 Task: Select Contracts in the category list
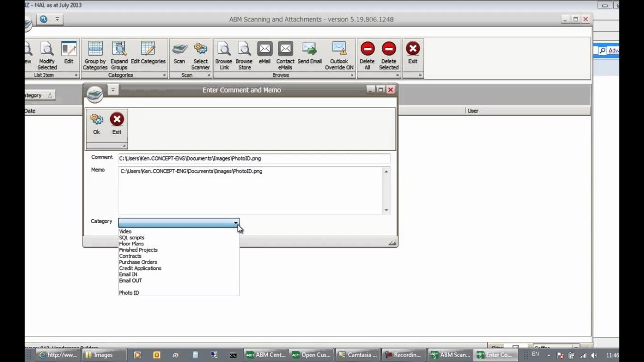pyautogui.click(x=130, y=256)
